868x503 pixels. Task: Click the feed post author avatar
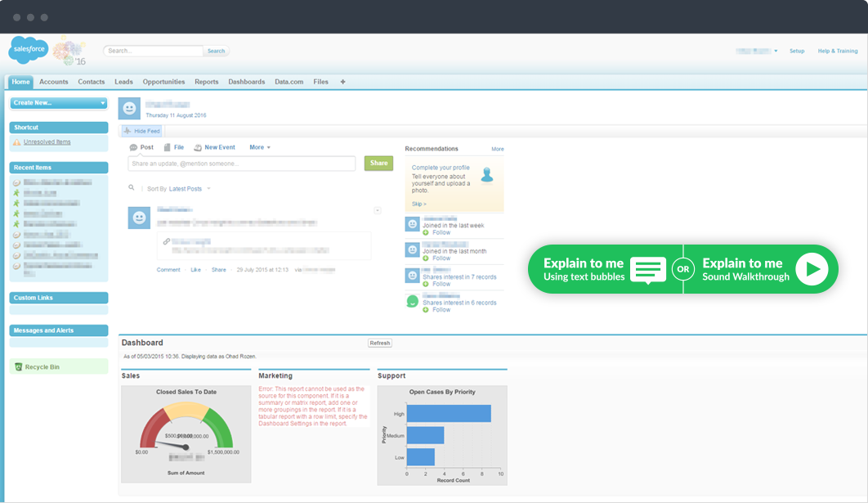pyautogui.click(x=139, y=218)
